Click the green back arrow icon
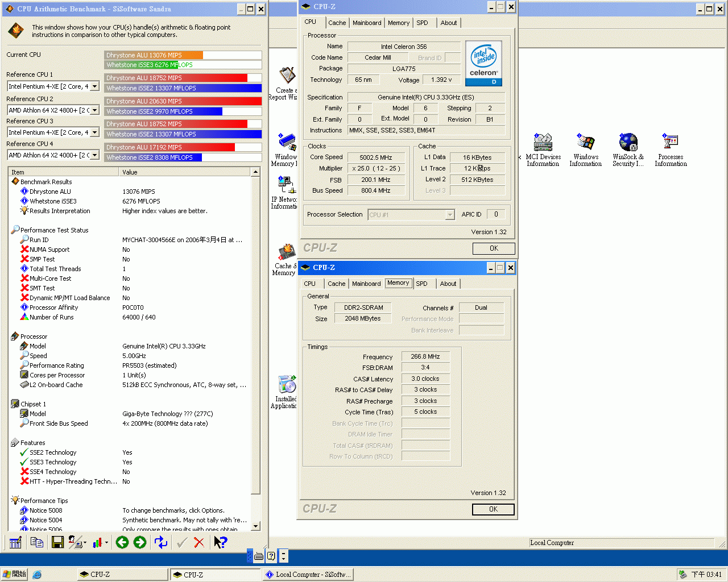 click(122, 543)
